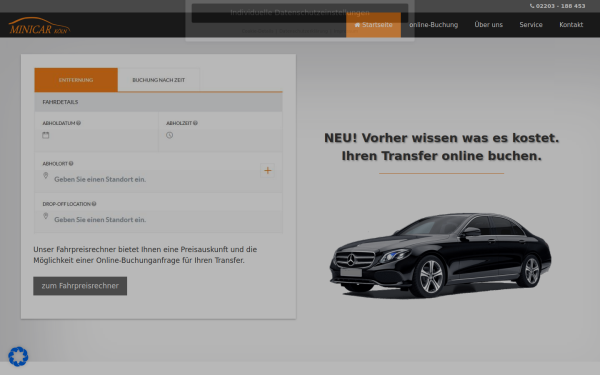Go to the Kontakt page
This screenshot has height=375, width=600.
pyautogui.click(x=571, y=25)
